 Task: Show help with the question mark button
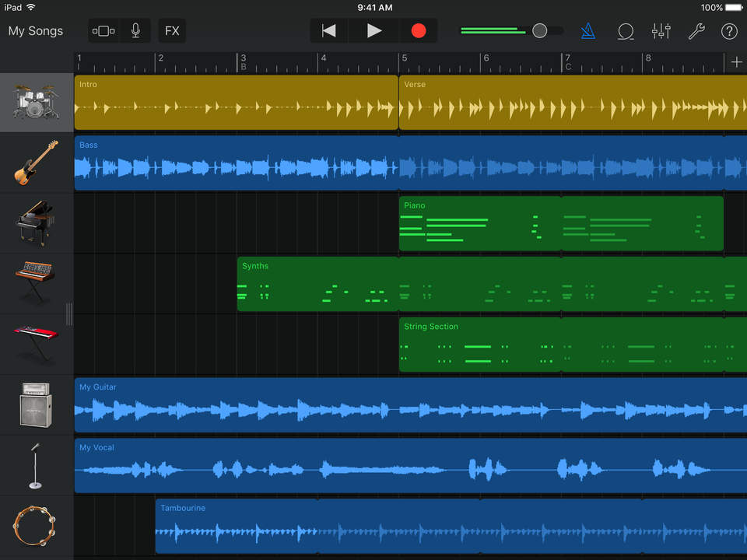coord(729,31)
